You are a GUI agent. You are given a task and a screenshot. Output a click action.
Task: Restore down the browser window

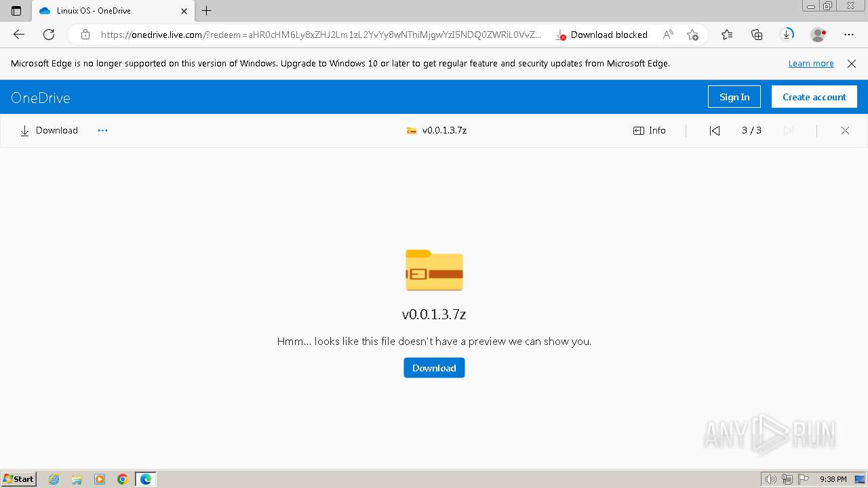click(x=827, y=5)
